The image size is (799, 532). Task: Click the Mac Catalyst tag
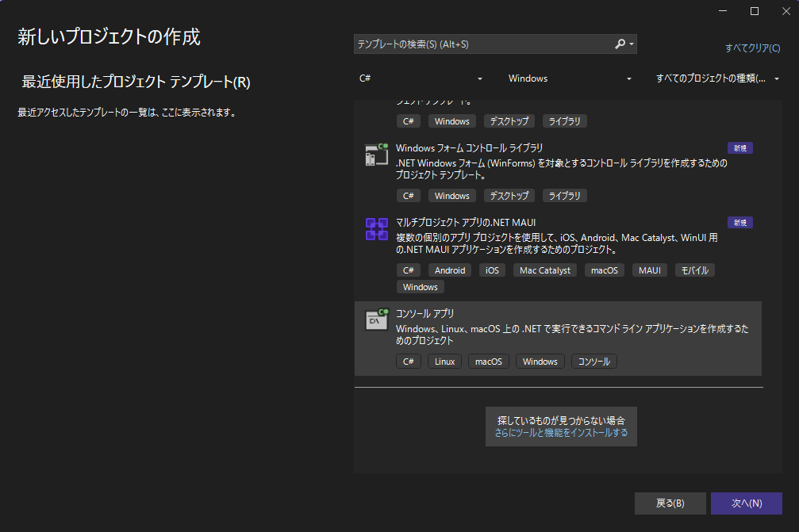[x=544, y=270]
